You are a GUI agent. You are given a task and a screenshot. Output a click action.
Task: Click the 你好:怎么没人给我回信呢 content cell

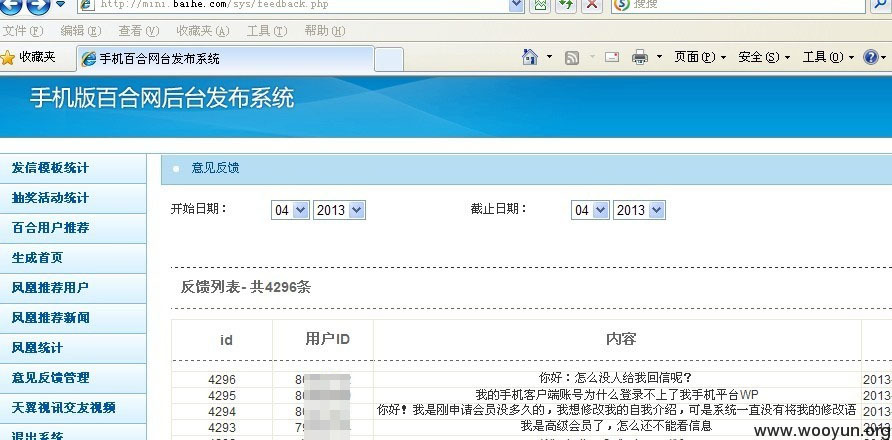click(x=615, y=378)
